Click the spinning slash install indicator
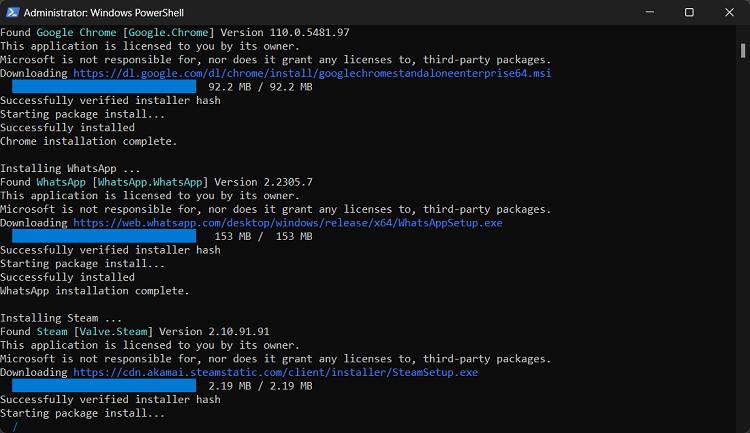750x433 pixels. 15,427
